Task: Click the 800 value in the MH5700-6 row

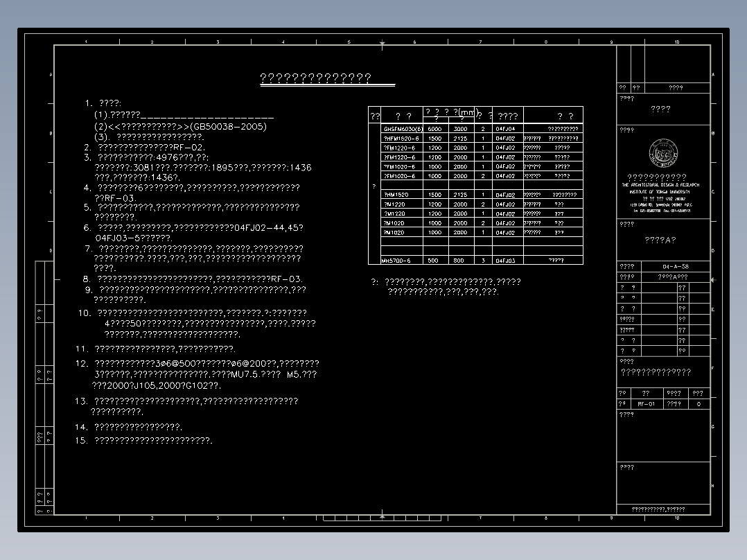Action: point(459,261)
